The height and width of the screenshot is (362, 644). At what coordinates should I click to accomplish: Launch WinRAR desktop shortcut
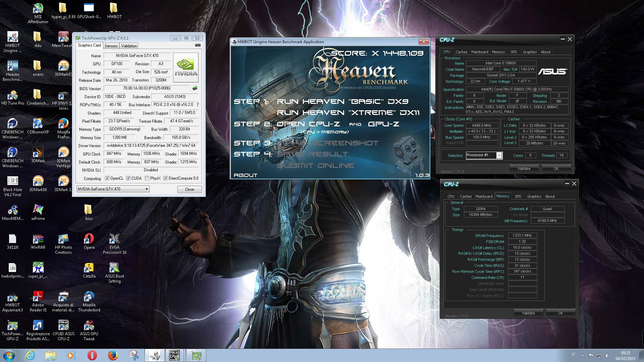tap(38, 242)
